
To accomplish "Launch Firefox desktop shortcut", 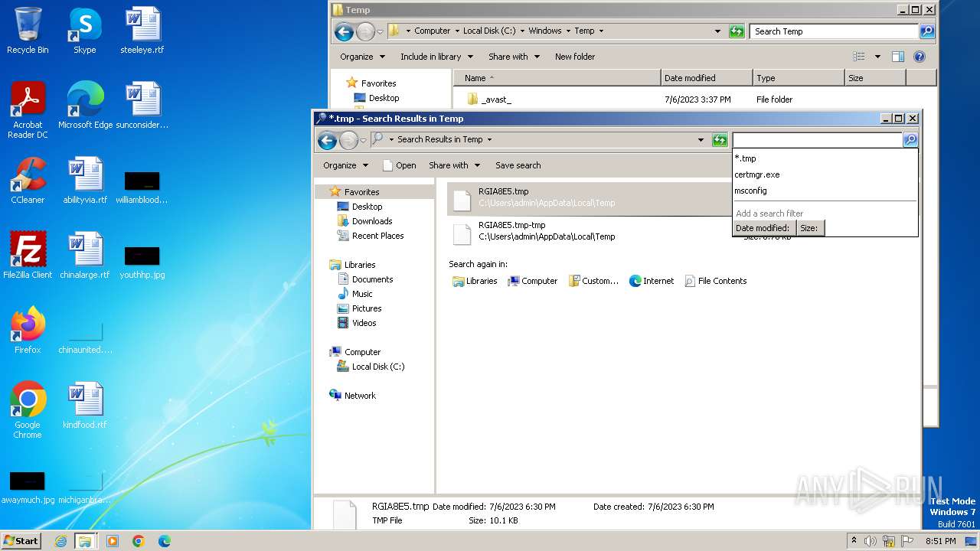I will [x=28, y=331].
